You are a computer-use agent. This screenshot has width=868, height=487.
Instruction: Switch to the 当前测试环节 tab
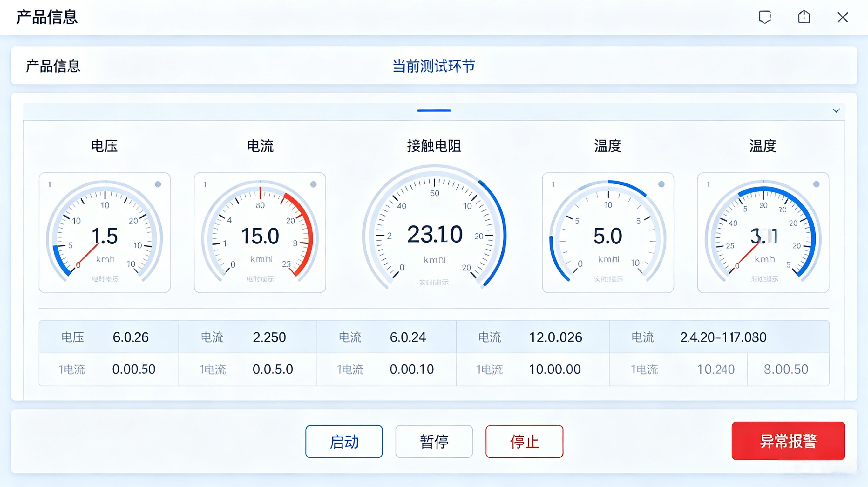point(434,66)
